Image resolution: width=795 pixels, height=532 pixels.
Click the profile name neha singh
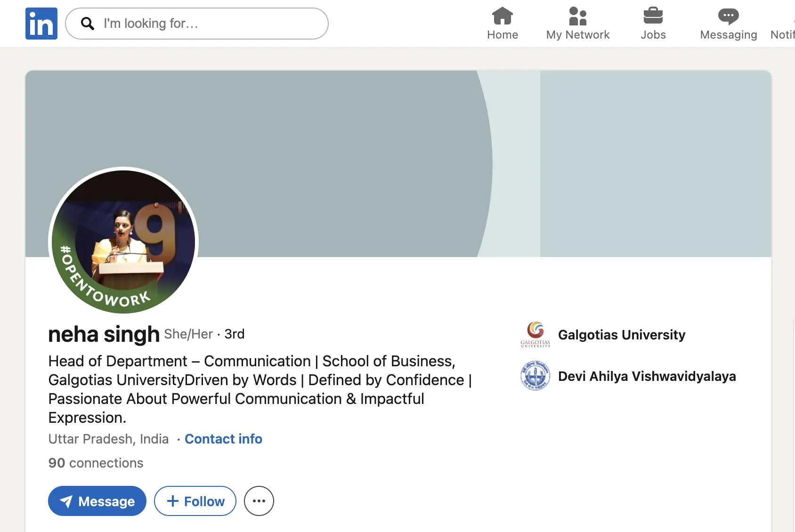(104, 335)
